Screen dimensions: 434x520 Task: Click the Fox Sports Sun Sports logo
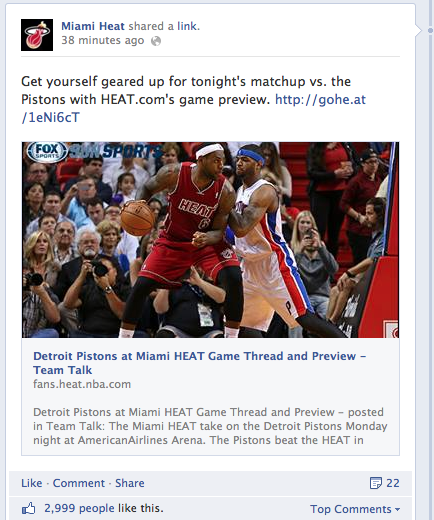94,152
